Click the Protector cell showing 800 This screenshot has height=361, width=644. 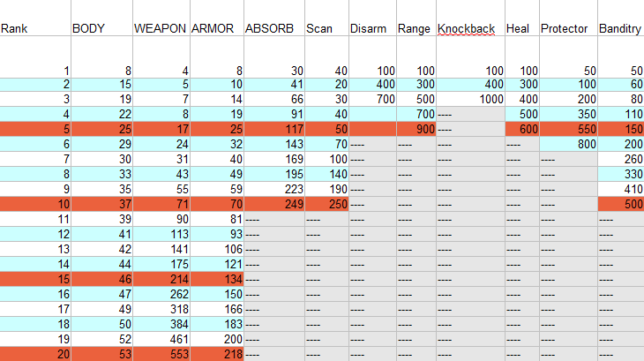coord(567,144)
